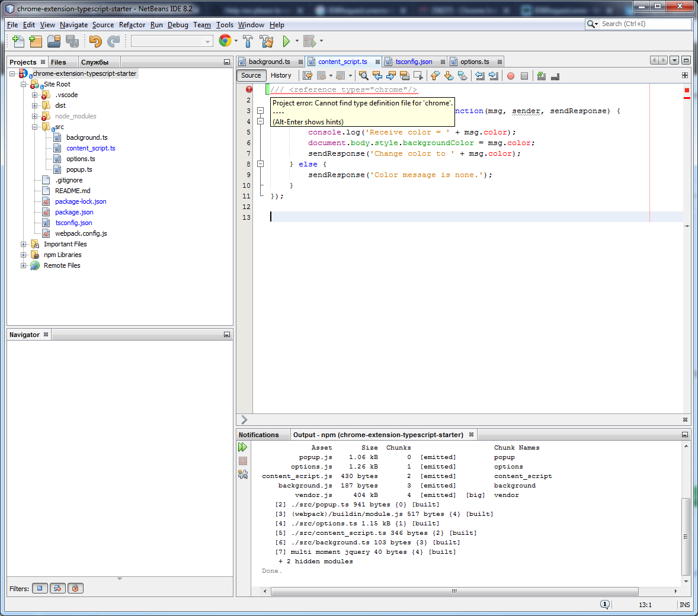Click the Open Project toolbar icon
Image resolution: width=698 pixels, height=616 pixels.
coord(54,41)
